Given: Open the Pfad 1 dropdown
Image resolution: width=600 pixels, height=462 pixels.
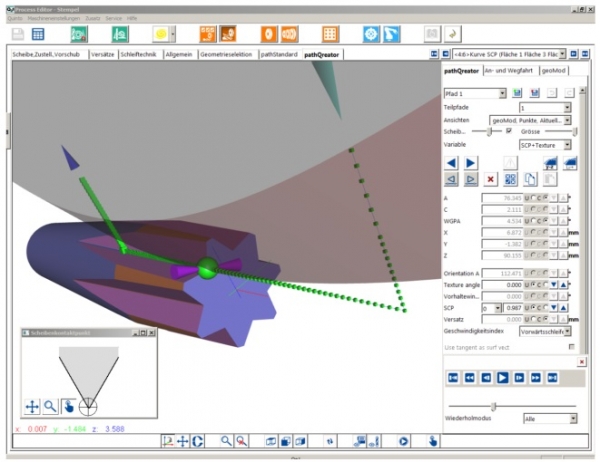Looking at the screenshot, I should pos(475,93).
